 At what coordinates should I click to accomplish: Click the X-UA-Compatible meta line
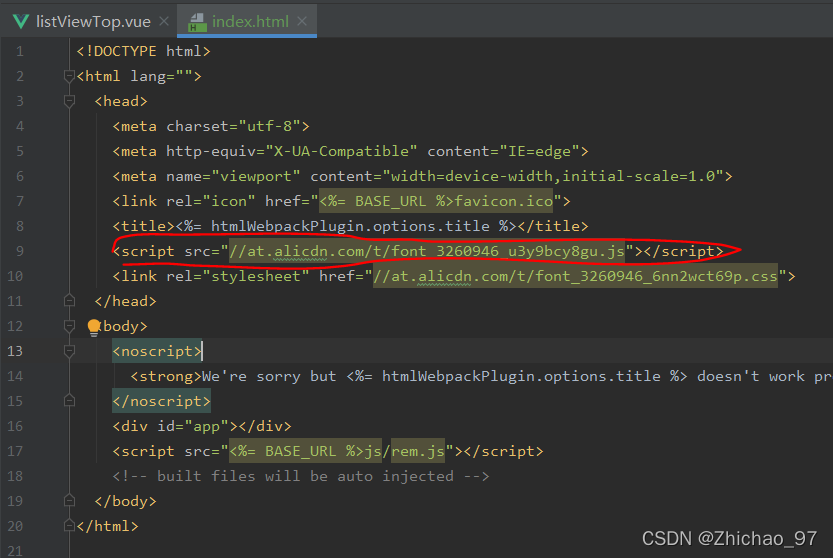click(x=351, y=151)
